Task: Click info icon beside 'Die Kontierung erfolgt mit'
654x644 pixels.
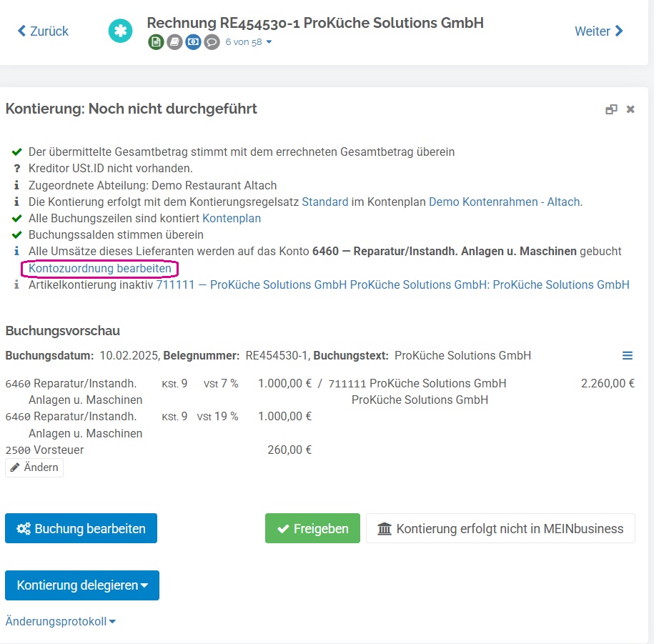Action: tap(16, 202)
